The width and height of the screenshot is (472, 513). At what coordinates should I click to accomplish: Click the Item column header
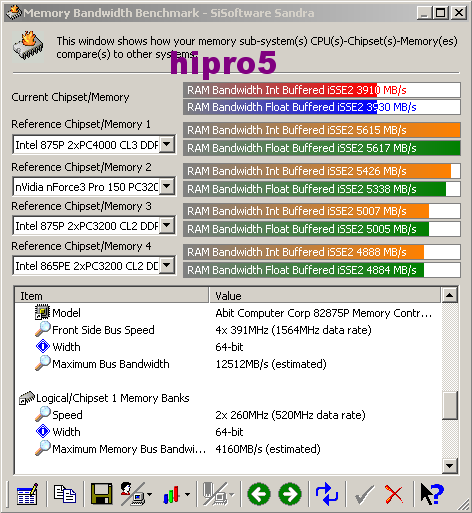click(112, 296)
